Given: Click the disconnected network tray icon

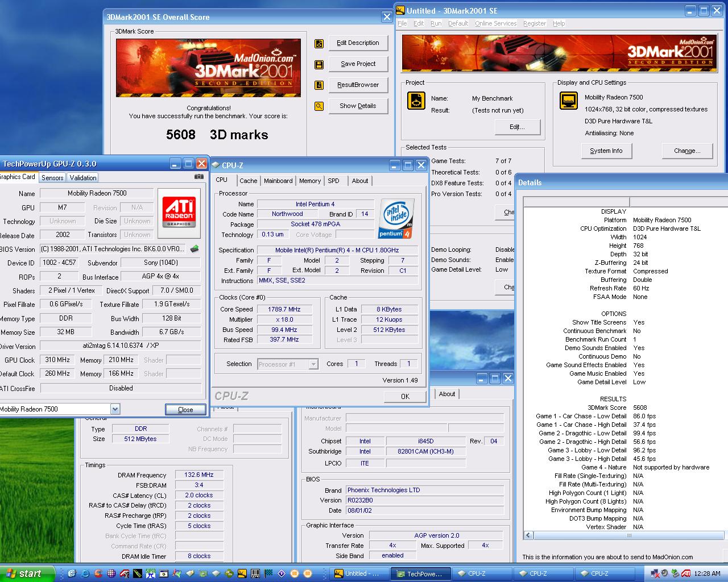Looking at the screenshot, I should point(655,573).
